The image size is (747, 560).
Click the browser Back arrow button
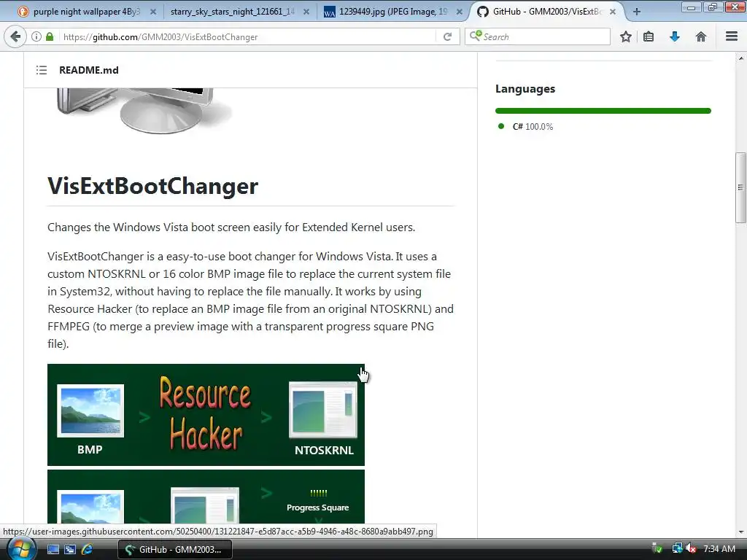15,36
